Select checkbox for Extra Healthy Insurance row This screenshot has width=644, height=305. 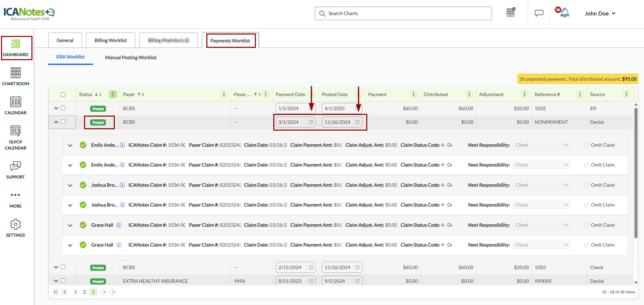[x=63, y=281]
